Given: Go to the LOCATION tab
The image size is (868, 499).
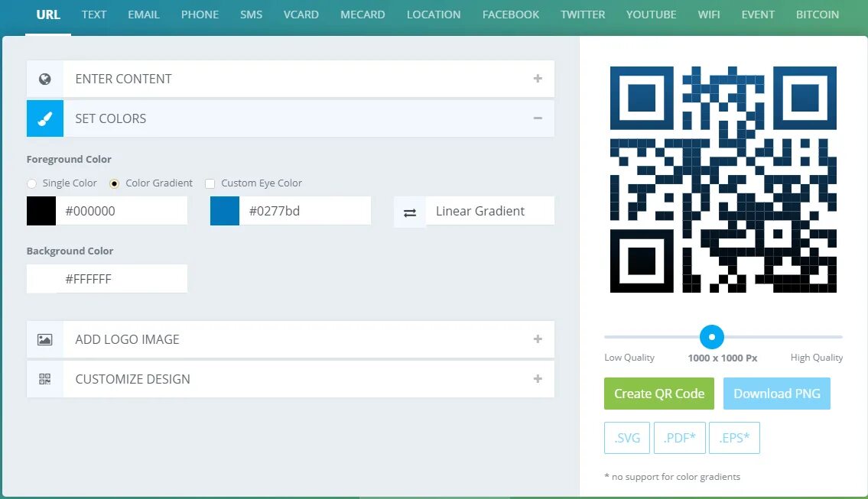Looking at the screenshot, I should click(434, 15).
